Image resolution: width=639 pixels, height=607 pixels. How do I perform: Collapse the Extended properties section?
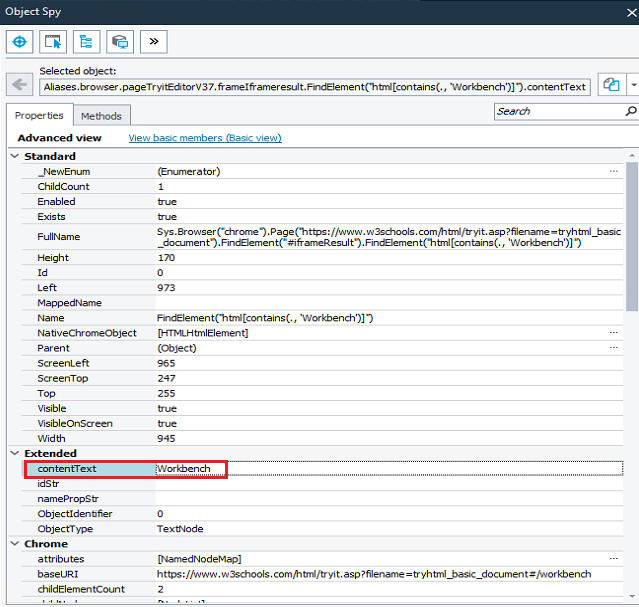click(x=15, y=453)
